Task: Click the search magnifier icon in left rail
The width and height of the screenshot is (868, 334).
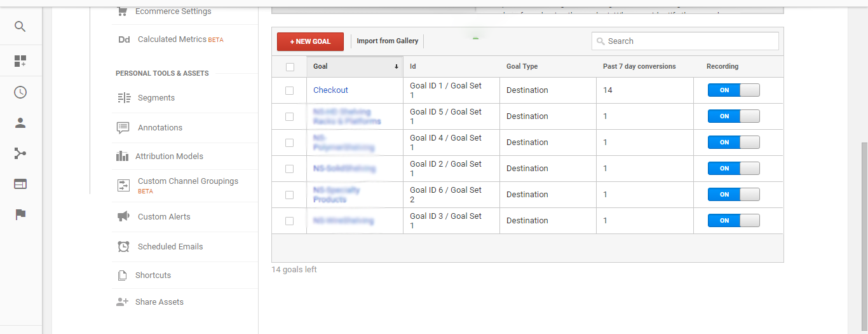Action: (x=20, y=27)
